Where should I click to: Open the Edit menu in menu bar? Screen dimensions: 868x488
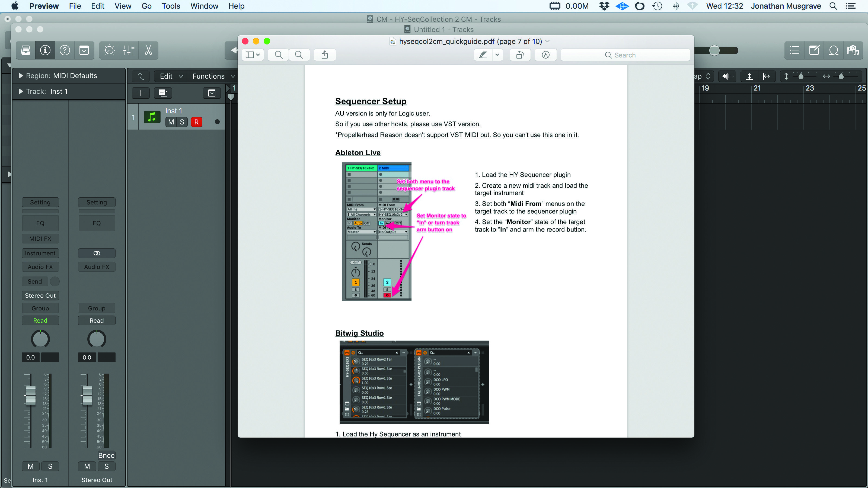click(98, 6)
